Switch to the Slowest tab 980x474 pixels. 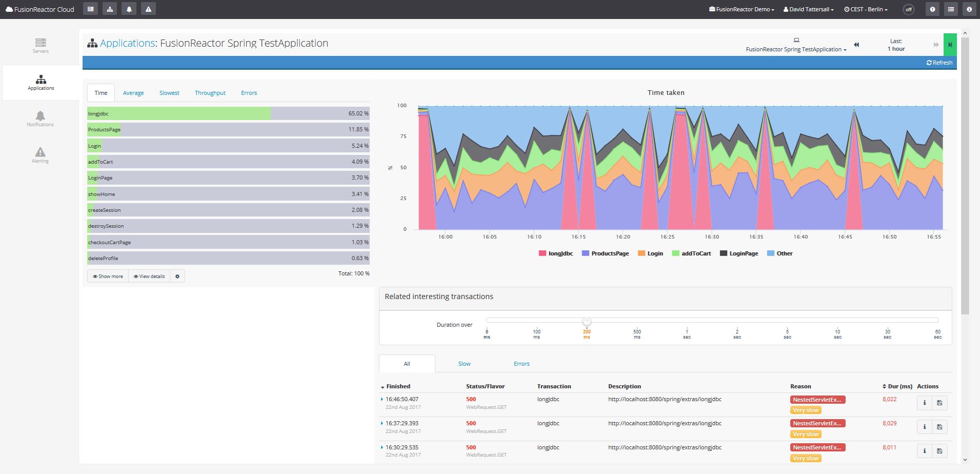169,93
